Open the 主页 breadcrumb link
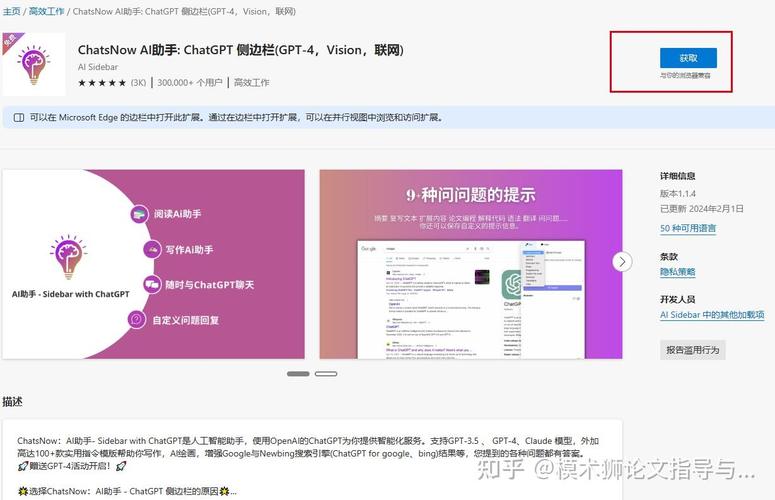This screenshot has width=775, height=500. [x=11, y=11]
